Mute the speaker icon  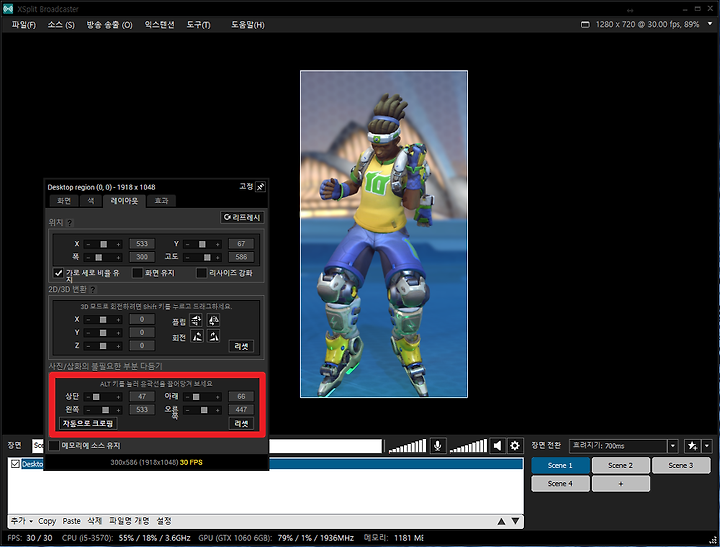[497, 445]
